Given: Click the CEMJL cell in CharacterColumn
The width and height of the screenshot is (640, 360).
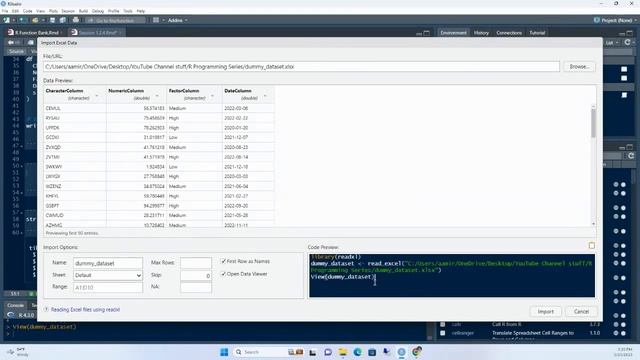Looking at the screenshot, I should pyautogui.click(x=75, y=108).
